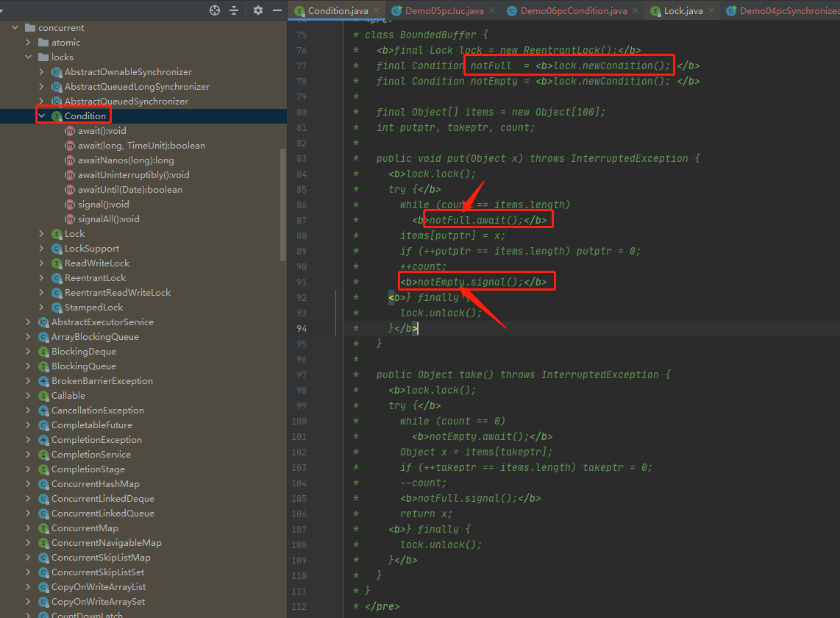Collapse the concurrent package folder

(15, 27)
